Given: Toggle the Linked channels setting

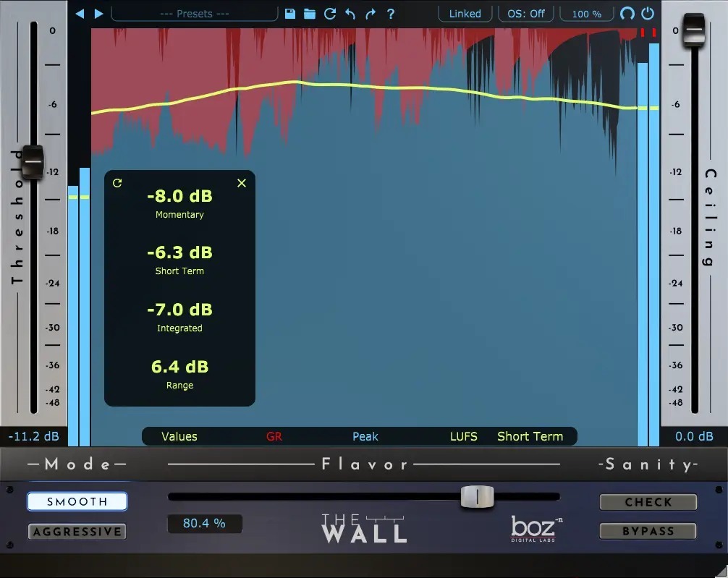Looking at the screenshot, I should click(465, 13).
